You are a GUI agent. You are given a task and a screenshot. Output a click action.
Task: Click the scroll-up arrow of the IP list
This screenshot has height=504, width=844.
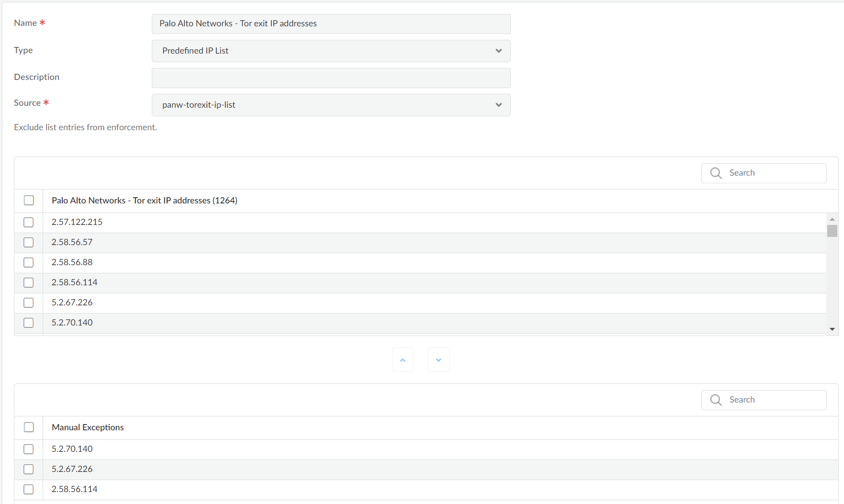coord(832,219)
